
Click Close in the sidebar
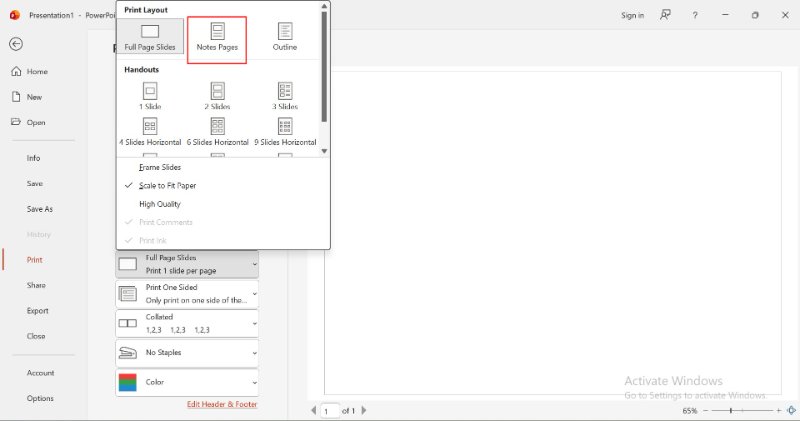click(36, 336)
